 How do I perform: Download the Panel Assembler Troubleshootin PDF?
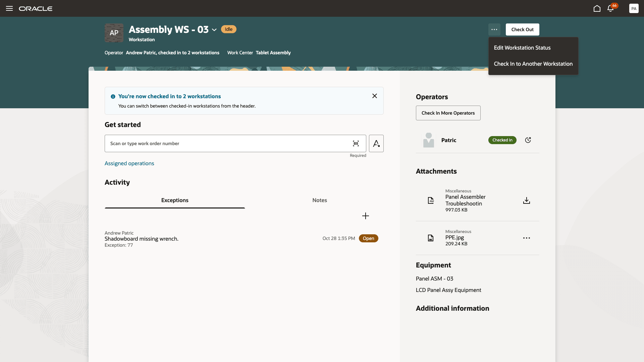click(526, 200)
